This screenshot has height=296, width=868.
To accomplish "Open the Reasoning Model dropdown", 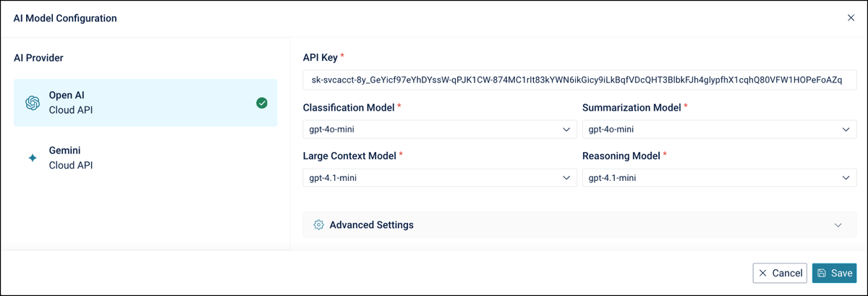I will pos(719,177).
